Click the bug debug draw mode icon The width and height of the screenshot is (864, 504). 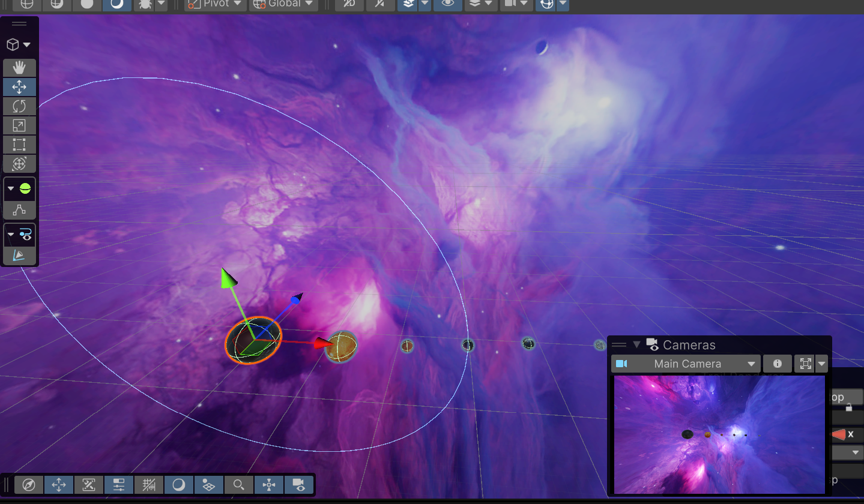coord(145,4)
